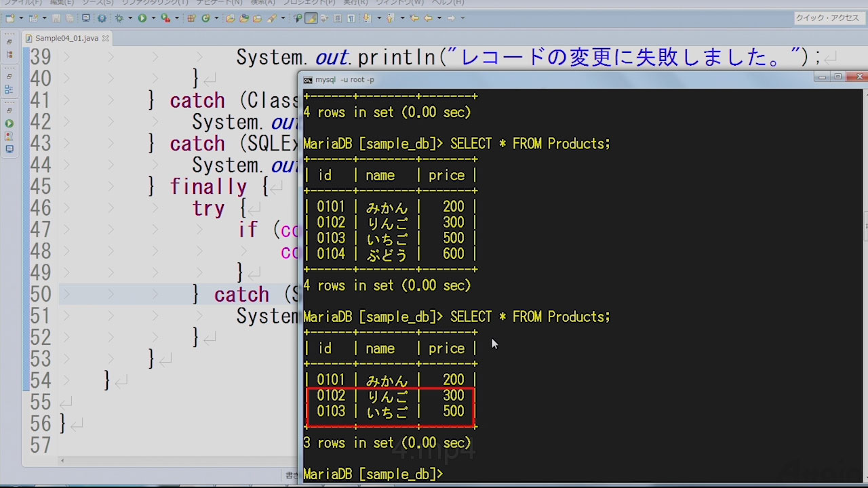The image size is (868, 488).
Task: Click the mysql console window title bar
Action: tap(542, 79)
